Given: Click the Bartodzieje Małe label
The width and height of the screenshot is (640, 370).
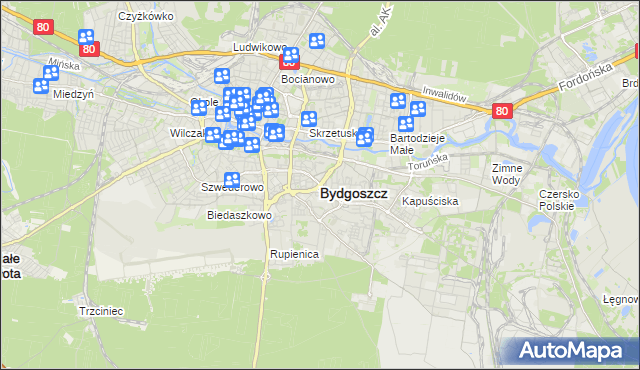Looking at the screenshot, I should click(417, 144).
